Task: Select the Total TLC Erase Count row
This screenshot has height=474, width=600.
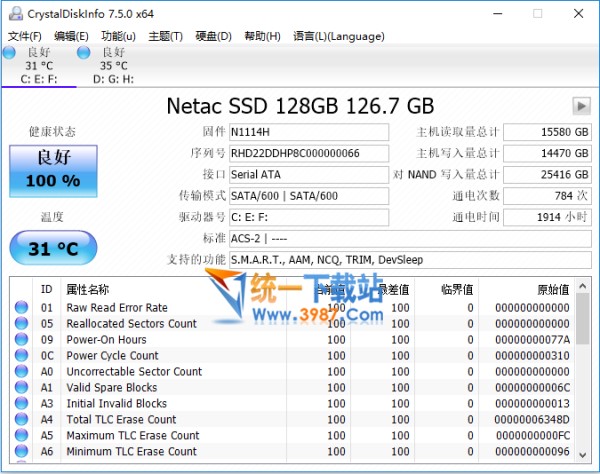Action: (x=292, y=419)
